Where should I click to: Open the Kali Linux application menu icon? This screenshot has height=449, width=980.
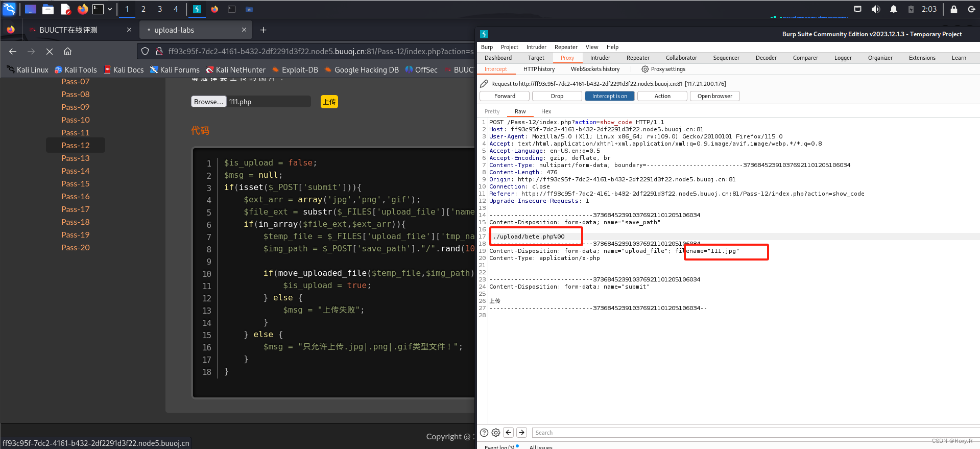[x=10, y=9]
